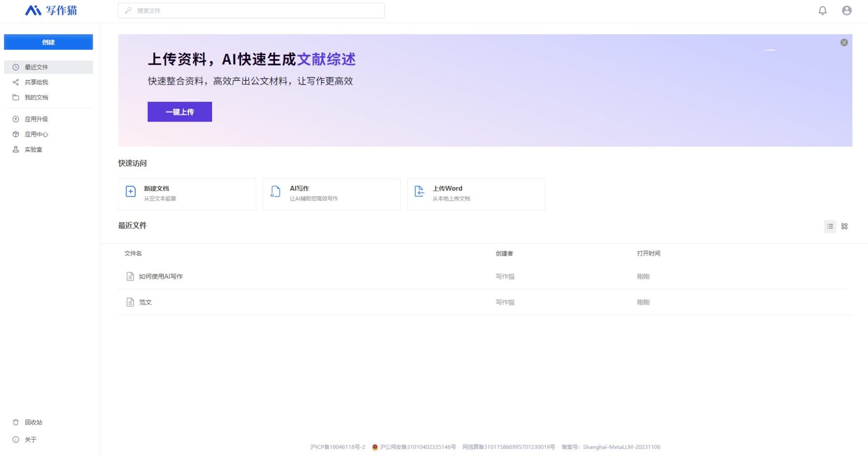
Task: Click the 创建 button
Action: [x=48, y=42]
